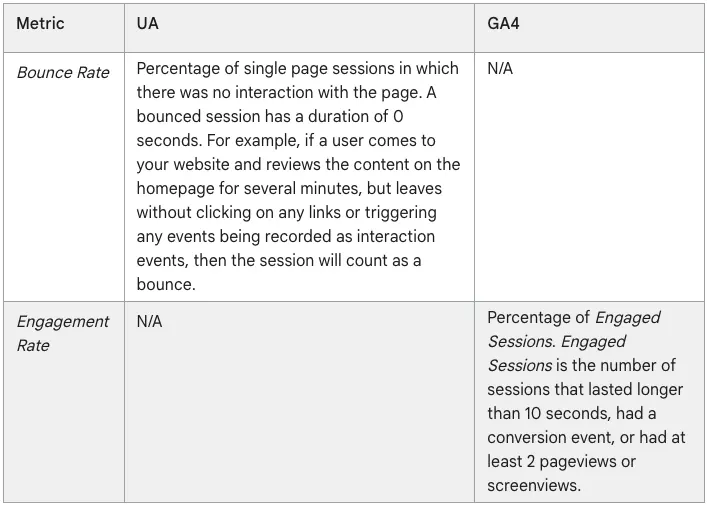Click the italic 'Engaged' in 'Percentage of Engaged'
Screen dimensions: 707x505
(627, 317)
